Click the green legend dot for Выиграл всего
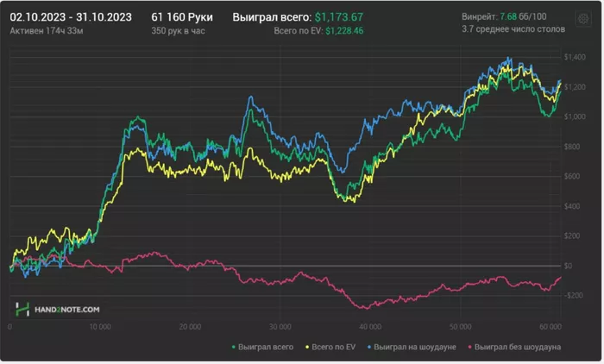The width and height of the screenshot is (604, 364). pyautogui.click(x=234, y=348)
